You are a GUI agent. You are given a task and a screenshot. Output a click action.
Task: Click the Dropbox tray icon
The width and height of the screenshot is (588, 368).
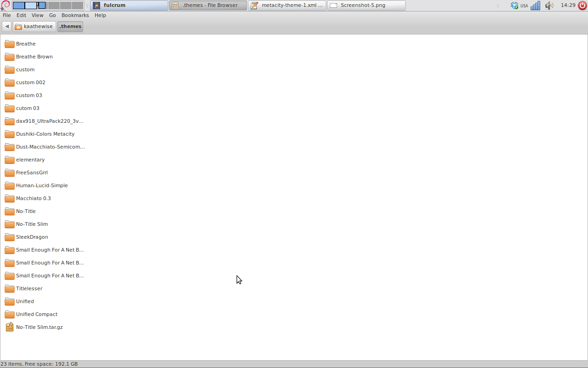coord(514,6)
